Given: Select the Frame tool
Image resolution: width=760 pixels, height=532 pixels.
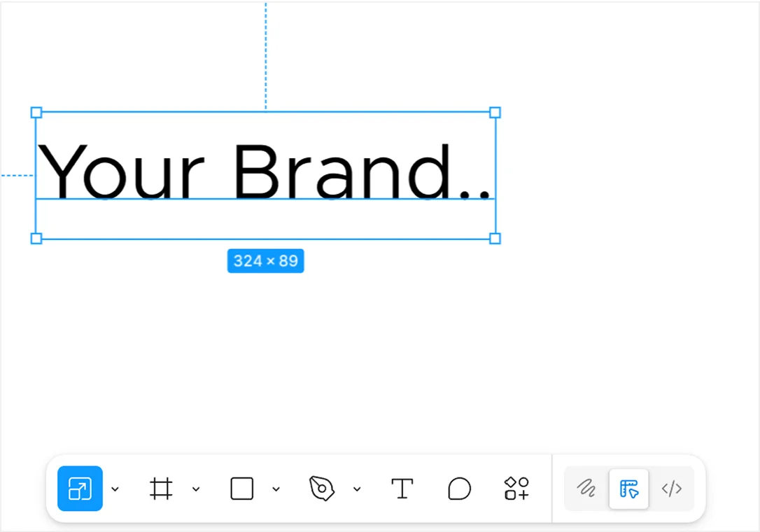Looking at the screenshot, I should 160,489.
